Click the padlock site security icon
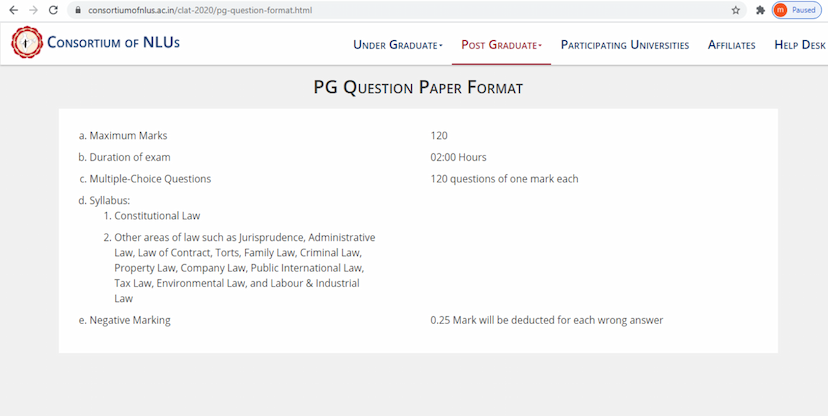 tap(77, 10)
